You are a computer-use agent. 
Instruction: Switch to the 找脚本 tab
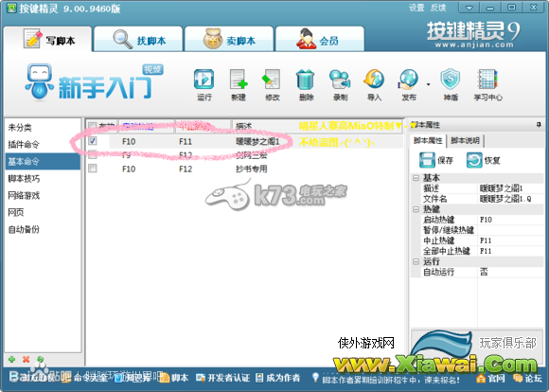coord(138,39)
